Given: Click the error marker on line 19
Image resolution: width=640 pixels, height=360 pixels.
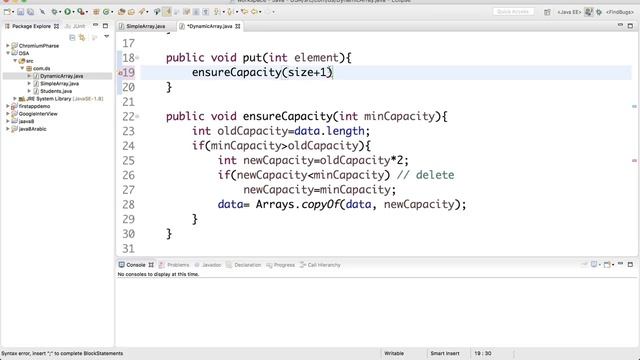Looking at the screenshot, I should pos(120,73).
